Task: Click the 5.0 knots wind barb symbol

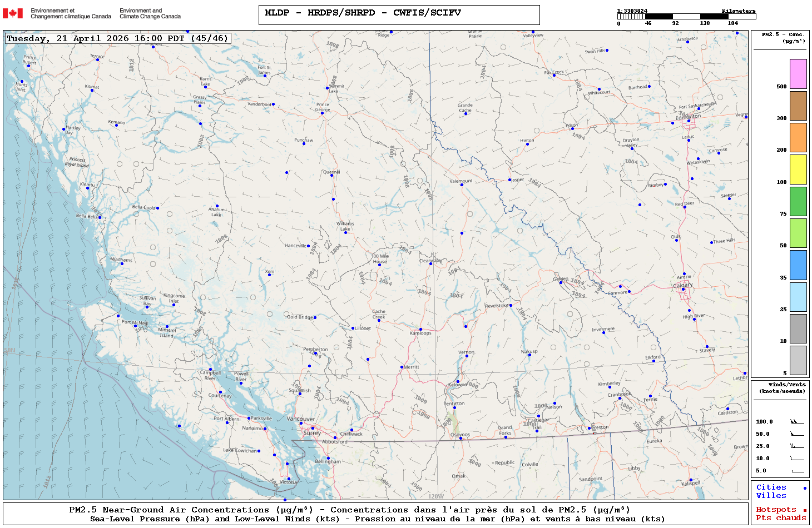Action: point(797,471)
